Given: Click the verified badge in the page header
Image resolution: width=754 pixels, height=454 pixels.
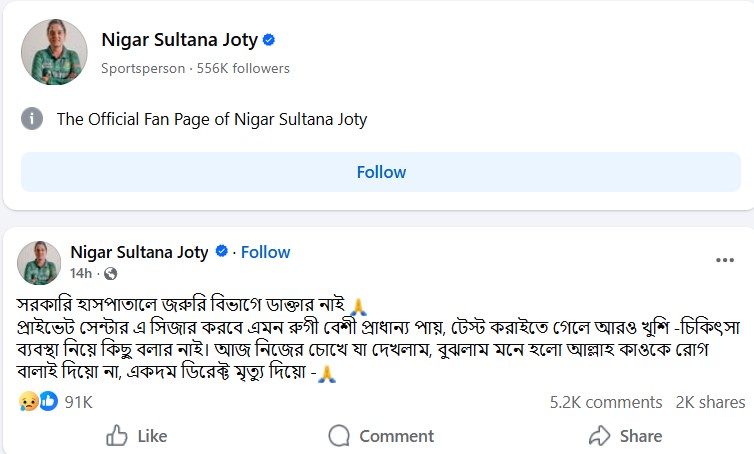Looking at the screenshot, I should pos(269,40).
